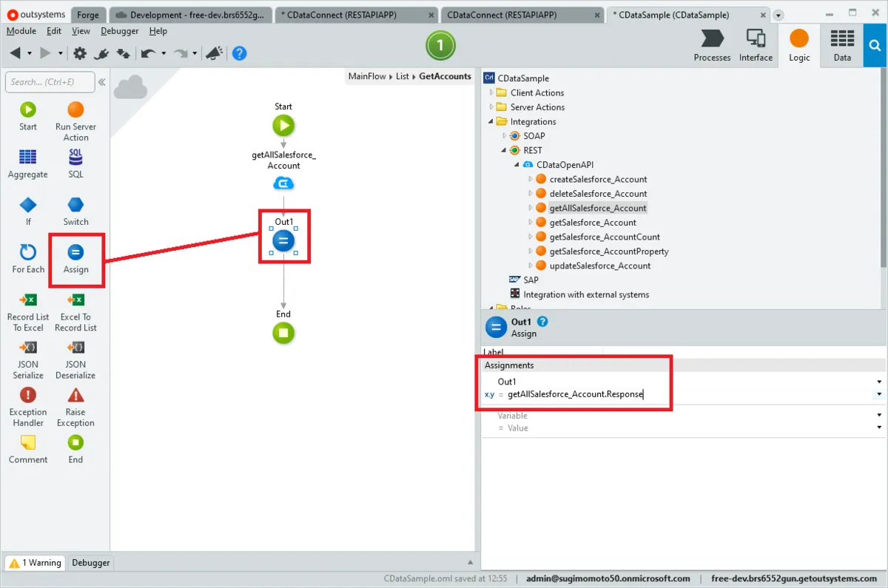This screenshot has width=888, height=588.
Task: Click the getAllSalesforce_Account node on canvas
Action: click(283, 183)
